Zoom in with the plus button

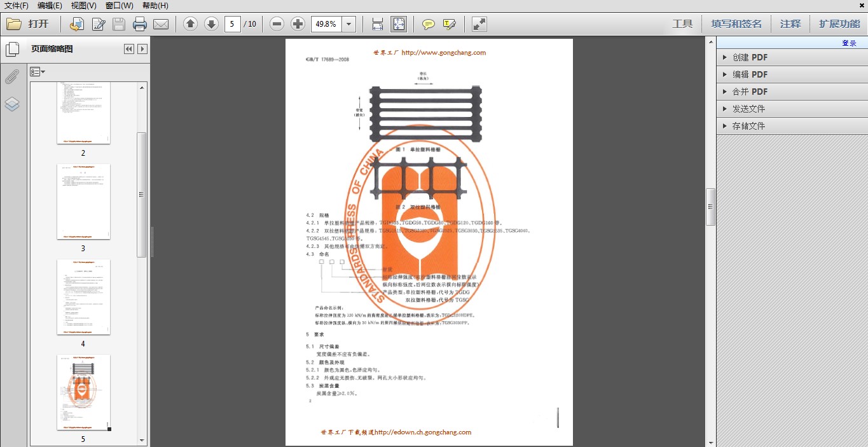[298, 24]
